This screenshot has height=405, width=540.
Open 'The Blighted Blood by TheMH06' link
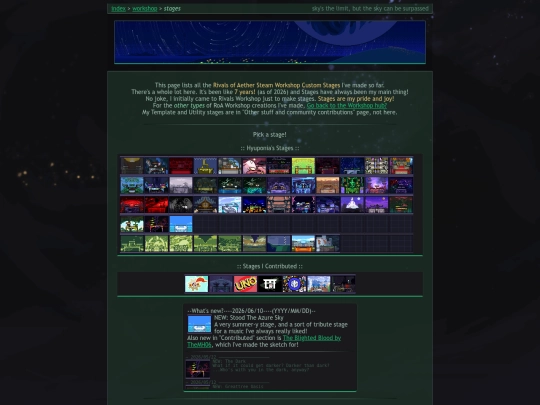(x=264, y=341)
